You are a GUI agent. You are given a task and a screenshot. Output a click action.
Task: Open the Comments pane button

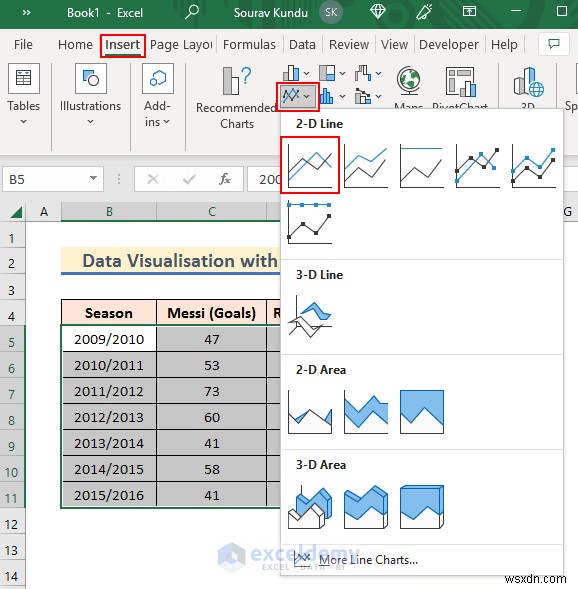pos(554,44)
